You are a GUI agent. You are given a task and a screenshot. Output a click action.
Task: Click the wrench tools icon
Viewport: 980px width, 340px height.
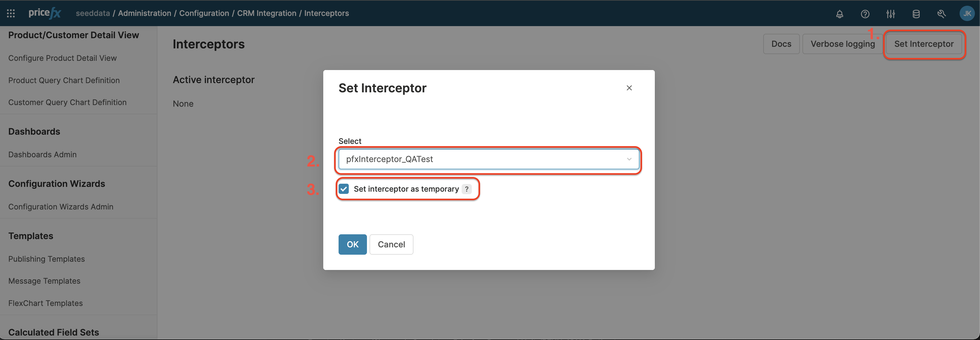click(x=941, y=14)
